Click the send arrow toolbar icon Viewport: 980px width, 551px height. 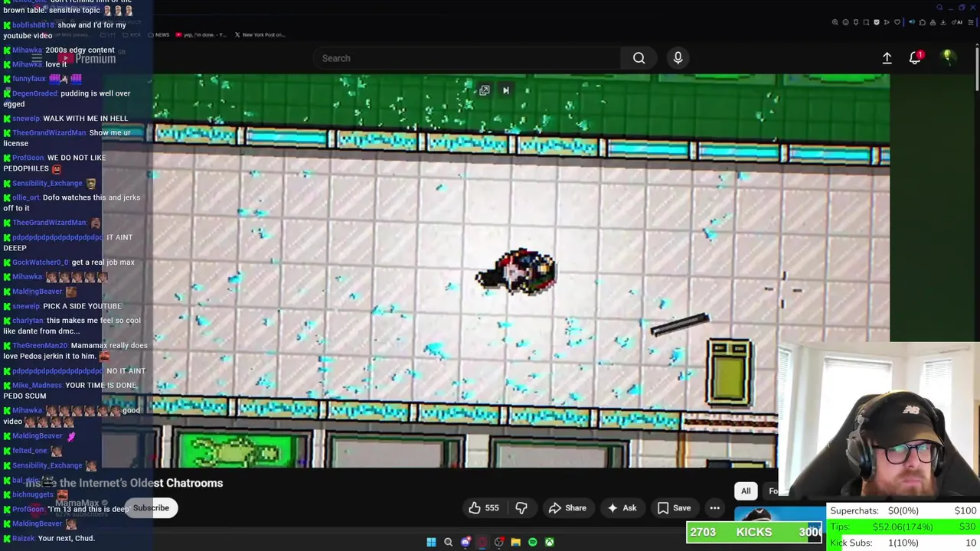tap(887, 22)
